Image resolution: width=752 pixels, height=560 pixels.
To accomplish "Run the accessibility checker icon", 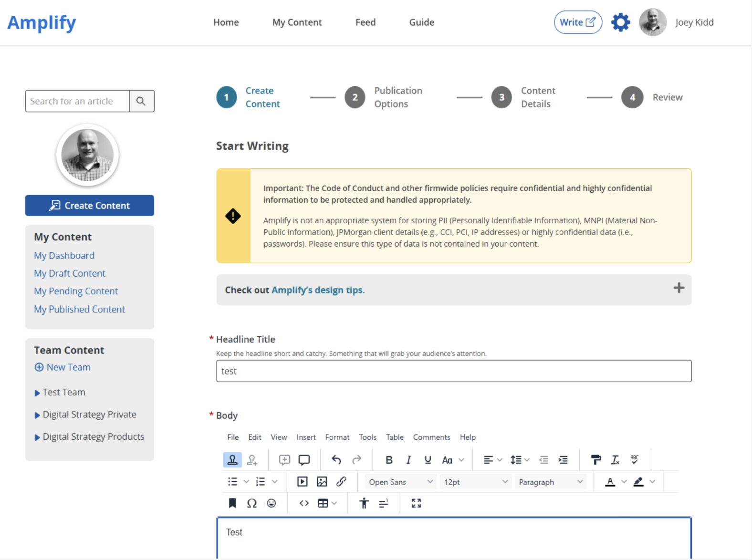I will pyautogui.click(x=364, y=503).
